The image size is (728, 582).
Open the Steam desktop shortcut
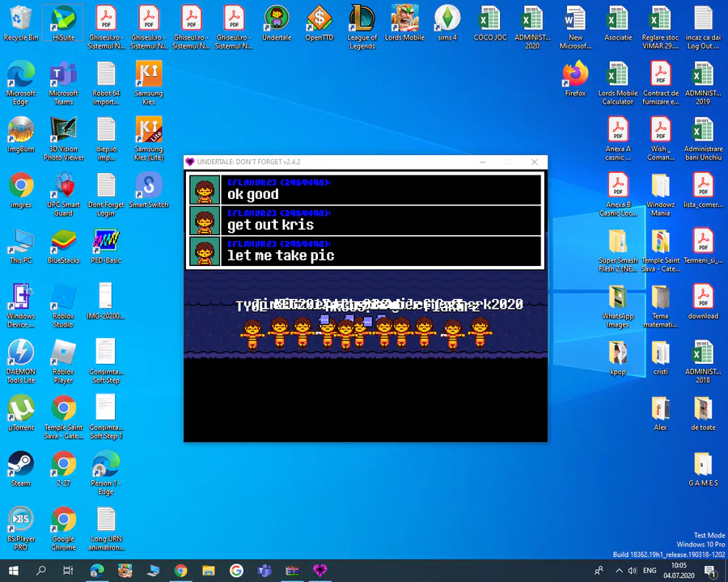pos(21,469)
